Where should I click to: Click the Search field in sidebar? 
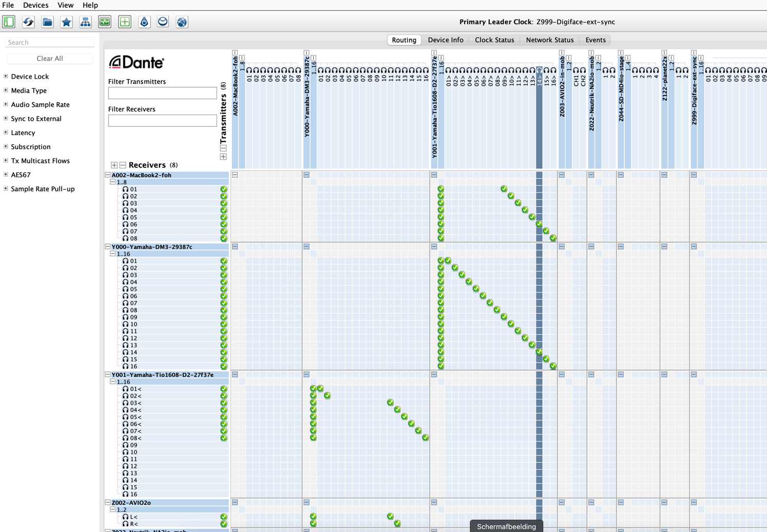click(x=50, y=42)
